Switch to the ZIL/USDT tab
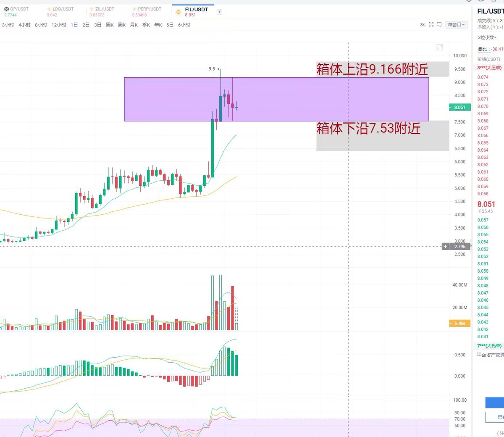504x437 pixels. [102, 12]
